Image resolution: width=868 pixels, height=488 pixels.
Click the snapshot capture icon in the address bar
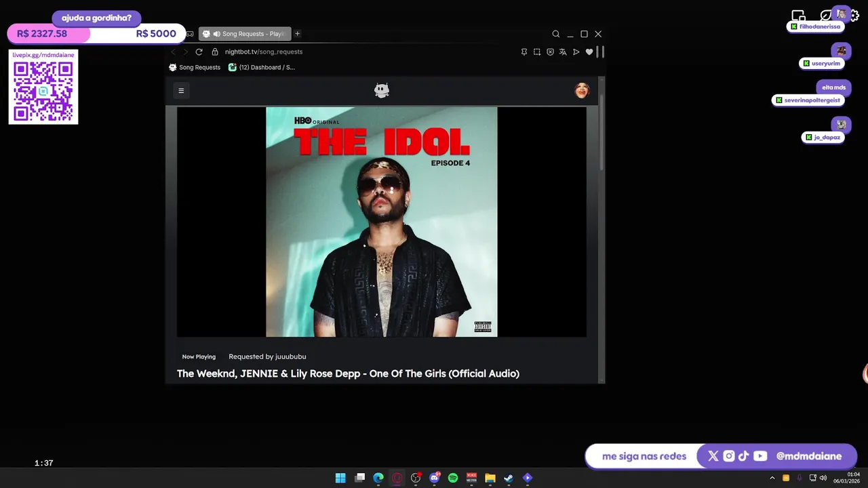[x=537, y=52]
